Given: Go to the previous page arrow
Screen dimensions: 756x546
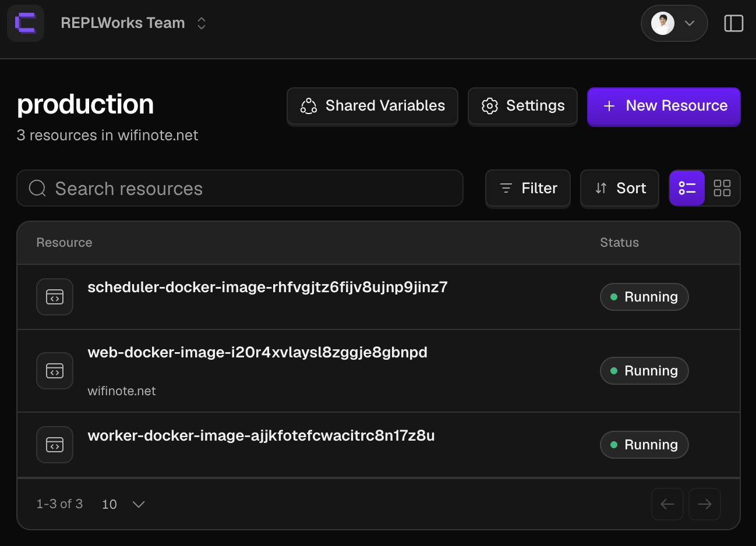Looking at the screenshot, I should 667,504.
